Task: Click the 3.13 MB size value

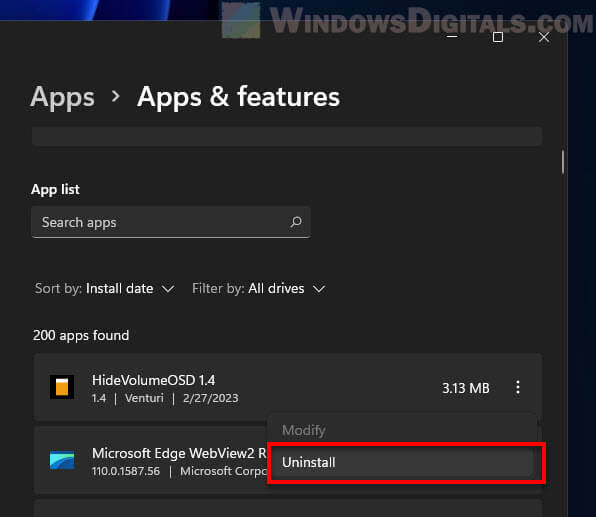Action: click(x=466, y=388)
